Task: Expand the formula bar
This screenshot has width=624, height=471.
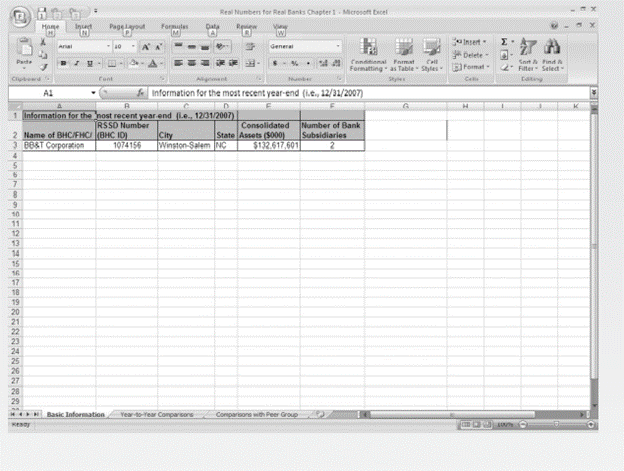Action: coord(593,93)
